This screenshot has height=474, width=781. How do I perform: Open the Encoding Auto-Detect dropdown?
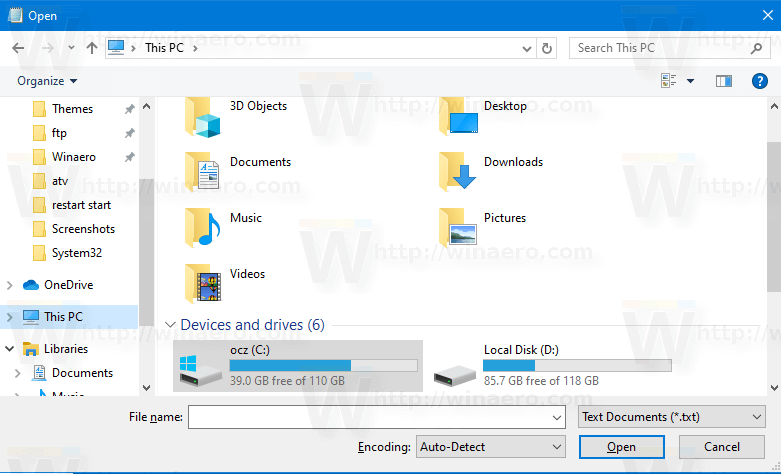[x=491, y=447]
